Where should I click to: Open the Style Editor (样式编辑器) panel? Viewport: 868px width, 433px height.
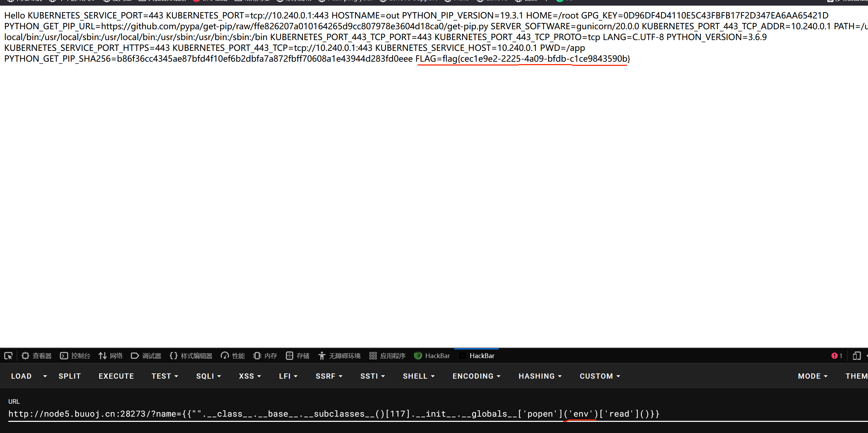(x=191, y=356)
